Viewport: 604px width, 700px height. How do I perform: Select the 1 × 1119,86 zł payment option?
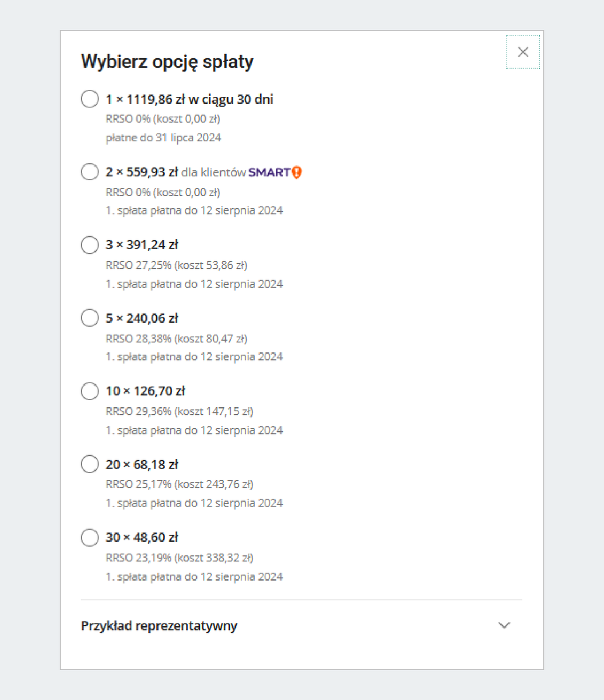point(89,99)
